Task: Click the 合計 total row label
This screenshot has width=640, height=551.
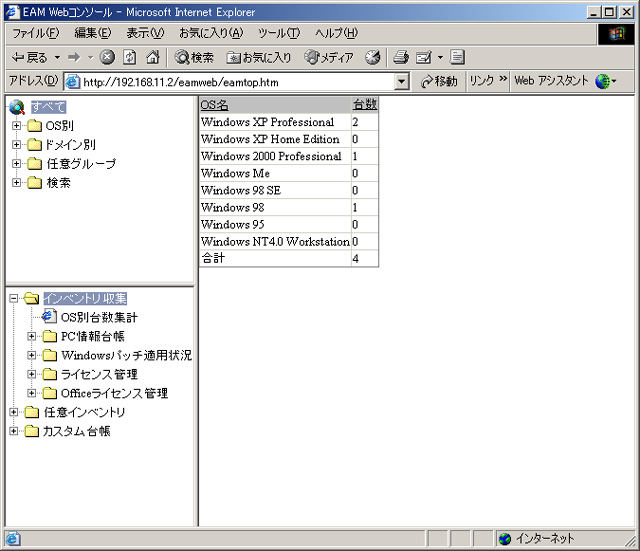Action: [213, 258]
